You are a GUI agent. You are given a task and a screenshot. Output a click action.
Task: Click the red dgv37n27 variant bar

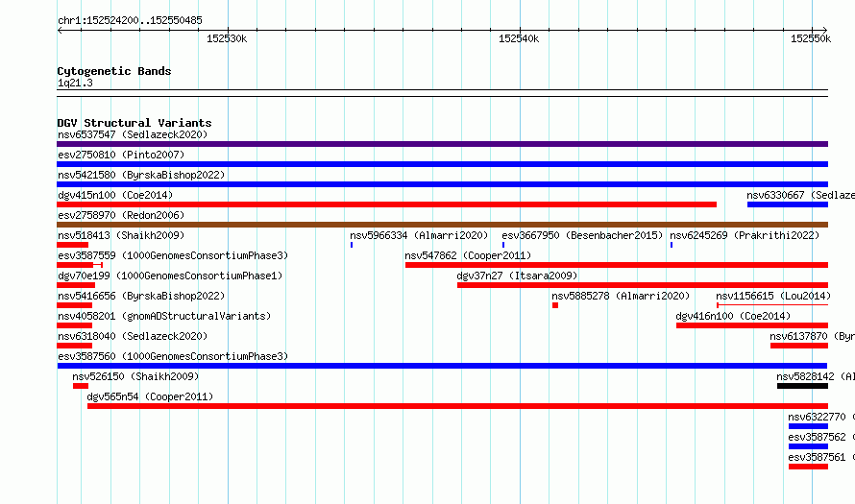[x=643, y=285]
